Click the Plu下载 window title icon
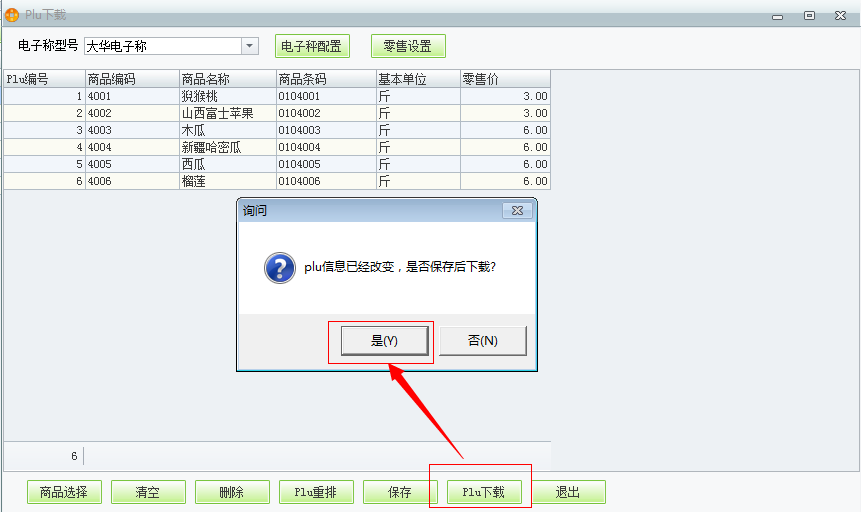This screenshot has height=512, width=861. tap(12, 15)
